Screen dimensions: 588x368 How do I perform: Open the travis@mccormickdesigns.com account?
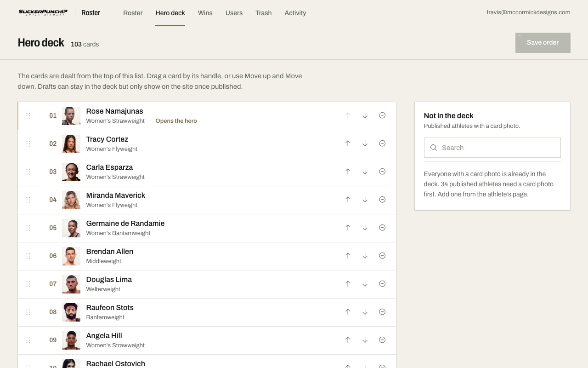[529, 12]
